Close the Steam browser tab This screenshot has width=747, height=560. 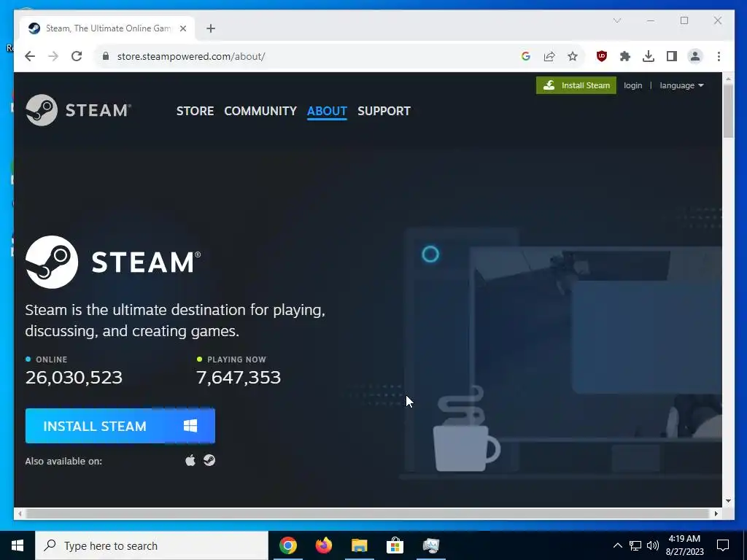183,28
